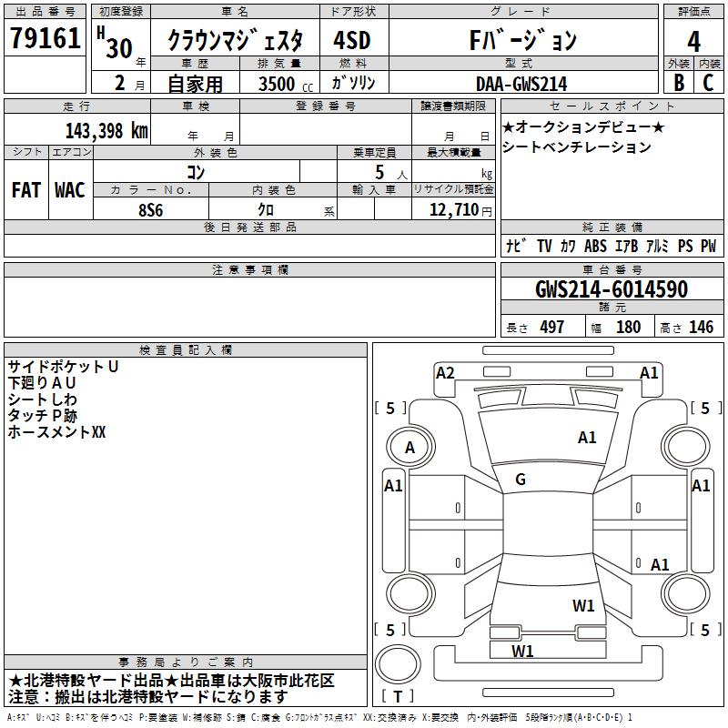This screenshot has height=728, width=728.
Task: Select the [T] spare tire marker
Action: coord(397,697)
